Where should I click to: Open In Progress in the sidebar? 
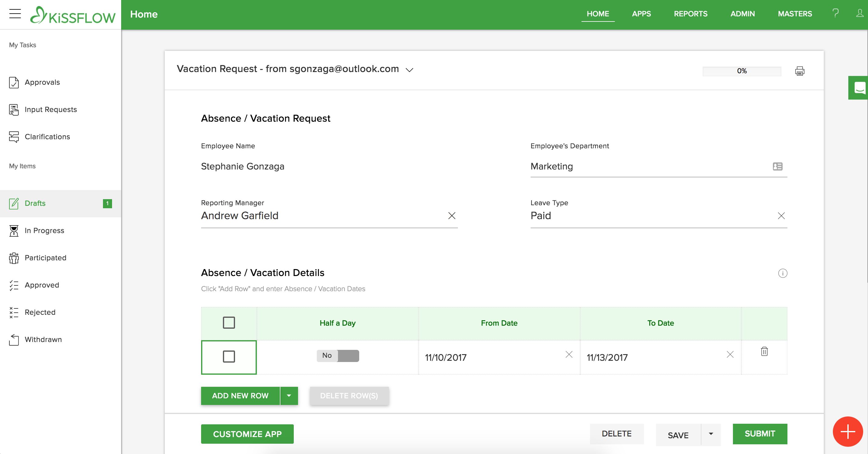click(x=44, y=231)
